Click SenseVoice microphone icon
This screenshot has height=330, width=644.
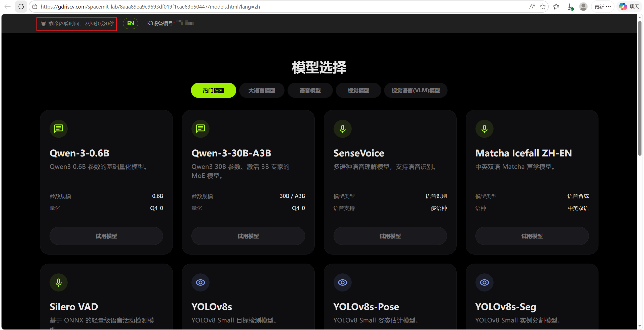(343, 129)
